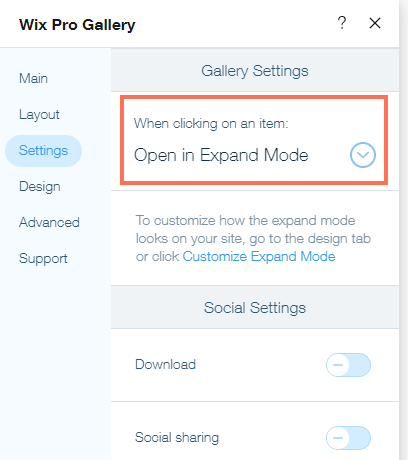The height and width of the screenshot is (460, 408).
Task: Click the circular chevron dropdown arrow
Action: pyautogui.click(x=363, y=155)
